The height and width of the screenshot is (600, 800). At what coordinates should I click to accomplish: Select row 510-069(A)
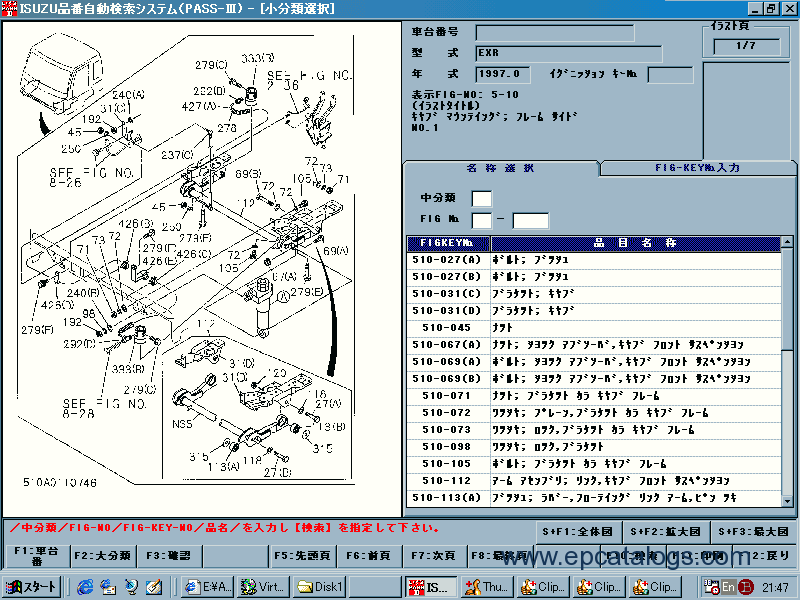(594, 362)
